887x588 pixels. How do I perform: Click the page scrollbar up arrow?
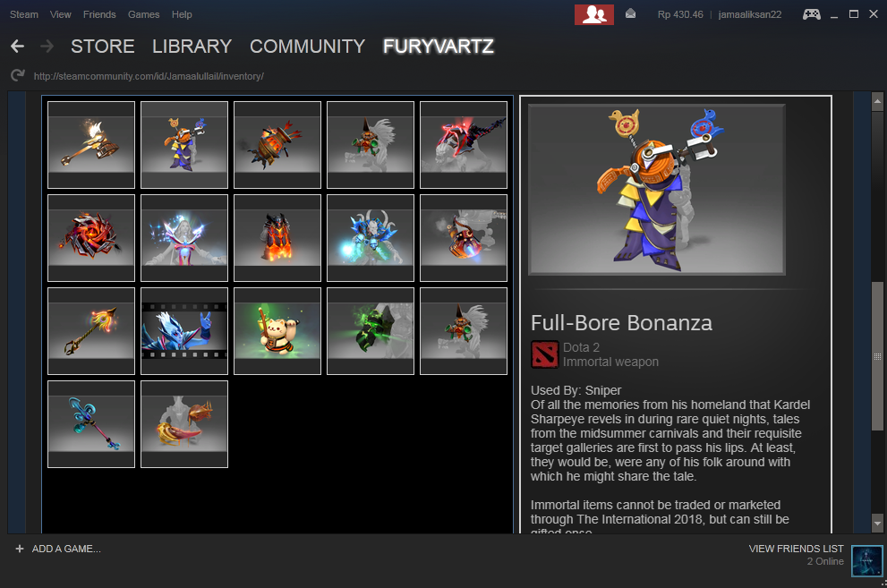click(x=877, y=101)
